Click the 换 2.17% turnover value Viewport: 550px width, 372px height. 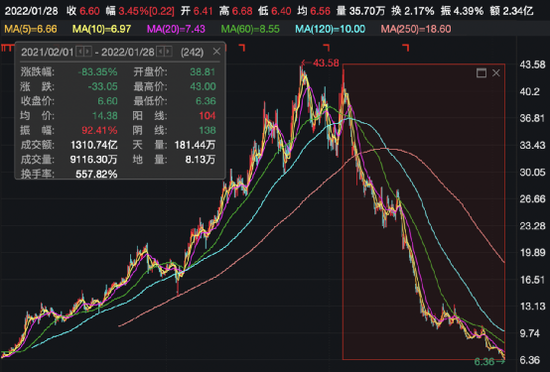(413, 11)
